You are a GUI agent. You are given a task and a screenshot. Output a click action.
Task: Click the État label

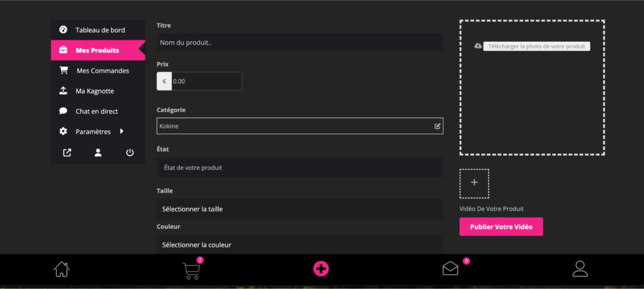163,149
